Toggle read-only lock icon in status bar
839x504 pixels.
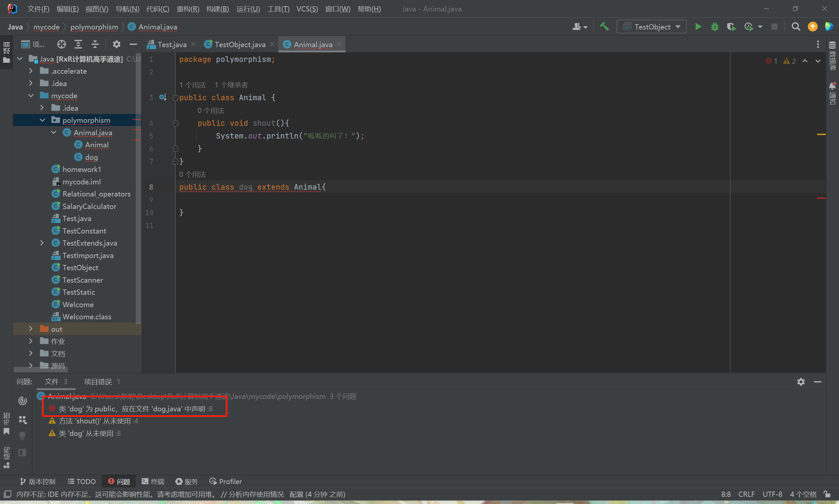pos(827,494)
